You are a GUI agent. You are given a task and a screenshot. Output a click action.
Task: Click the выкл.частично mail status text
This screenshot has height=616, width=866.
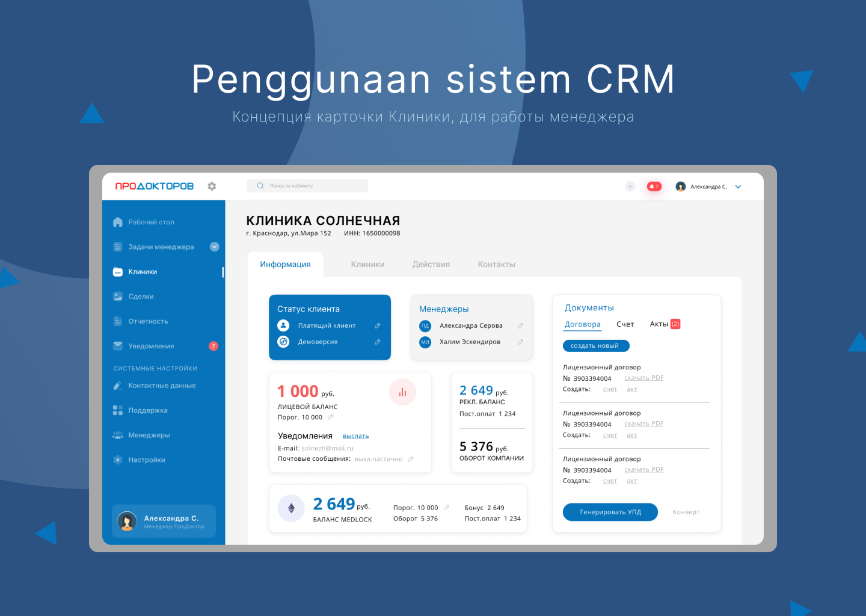tap(379, 459)
